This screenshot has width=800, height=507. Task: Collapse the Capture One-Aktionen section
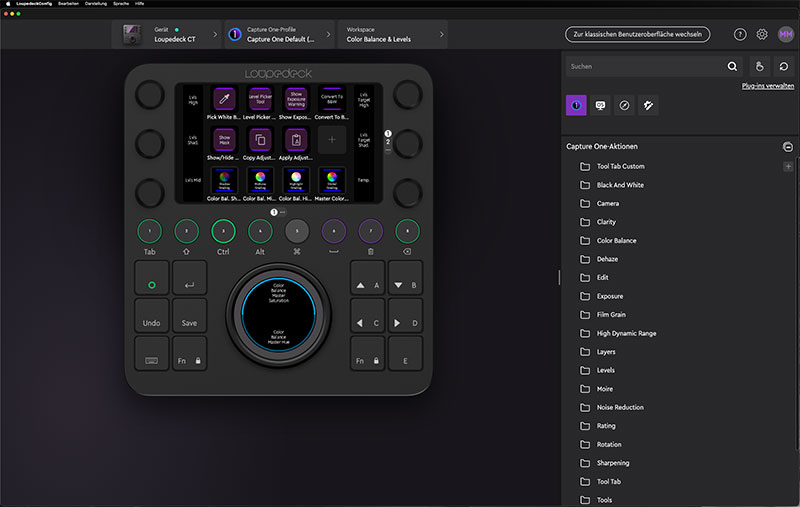coord(788,147)
